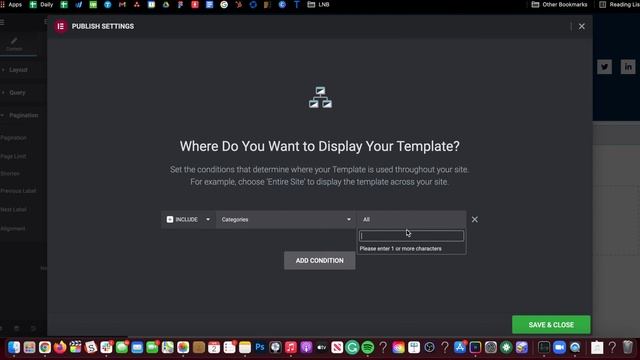Open Photos from the dock
Image resolution: width=640 pixels, height=360 pixels.
pyautogui.click(x=183, y=347)
